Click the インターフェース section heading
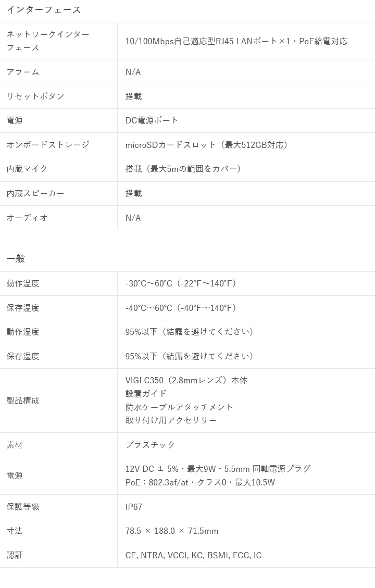Screen dimensions: 375x588 (44, 10)
